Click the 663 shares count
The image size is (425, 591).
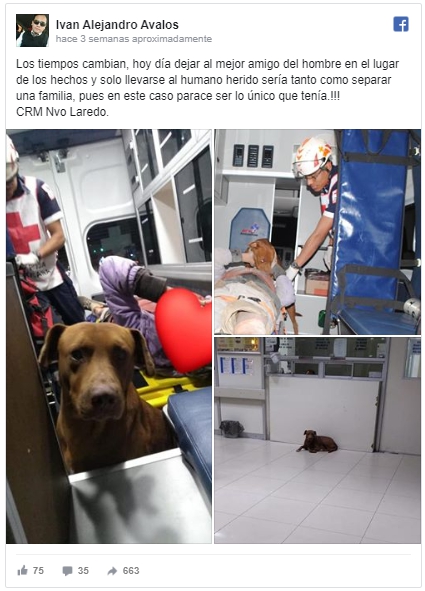click(131, 571)
